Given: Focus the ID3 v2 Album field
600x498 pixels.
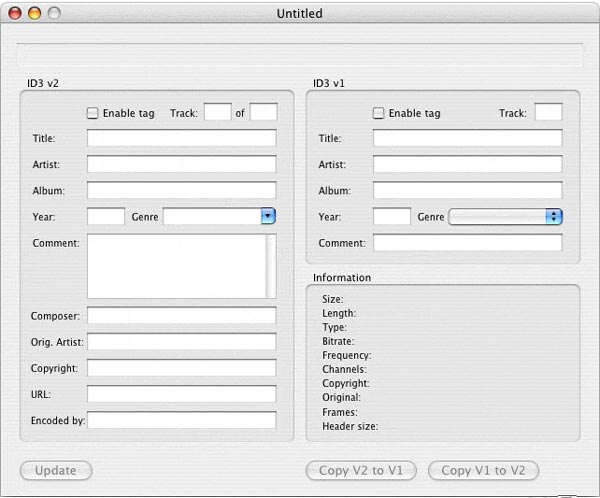Looking at the screenshot, I should (181, 190).
